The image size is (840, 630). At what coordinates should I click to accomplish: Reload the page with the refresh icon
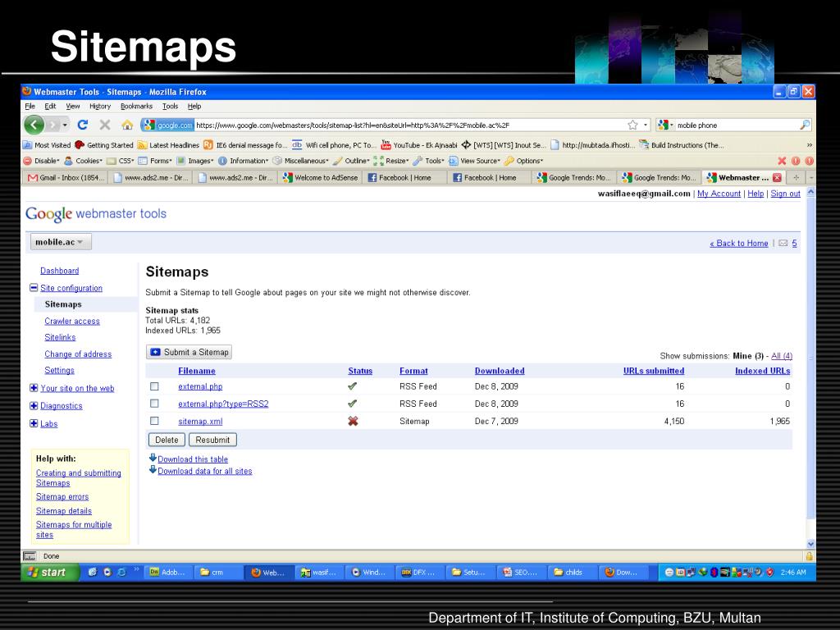(83, 125)
